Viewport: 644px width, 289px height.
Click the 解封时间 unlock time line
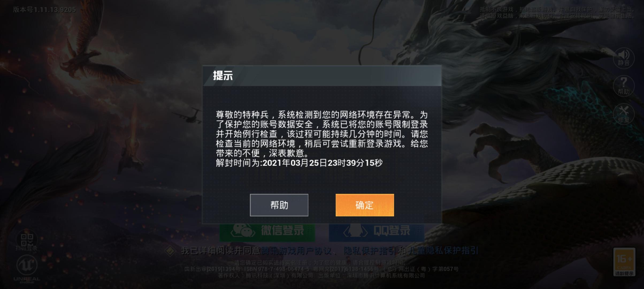coord(299,163)
